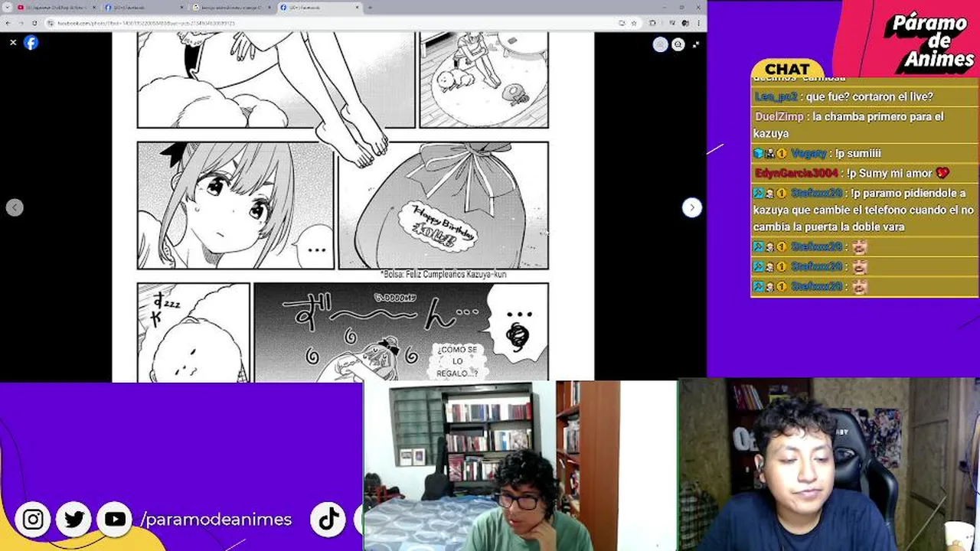The height and width of the screenshot is (551, 980).
Task: Open the Chrome three-dot menu
Action: click(x=697, y=24)
